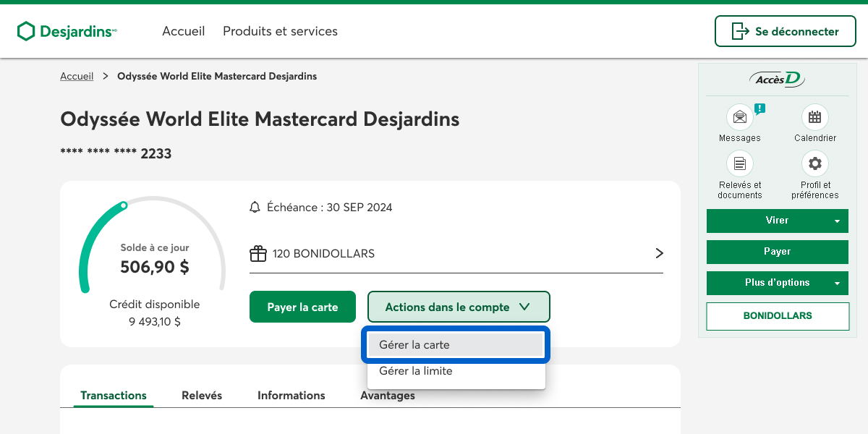Switch to the Informations tab
Screen dimensions: 868x434
point(291,396)
